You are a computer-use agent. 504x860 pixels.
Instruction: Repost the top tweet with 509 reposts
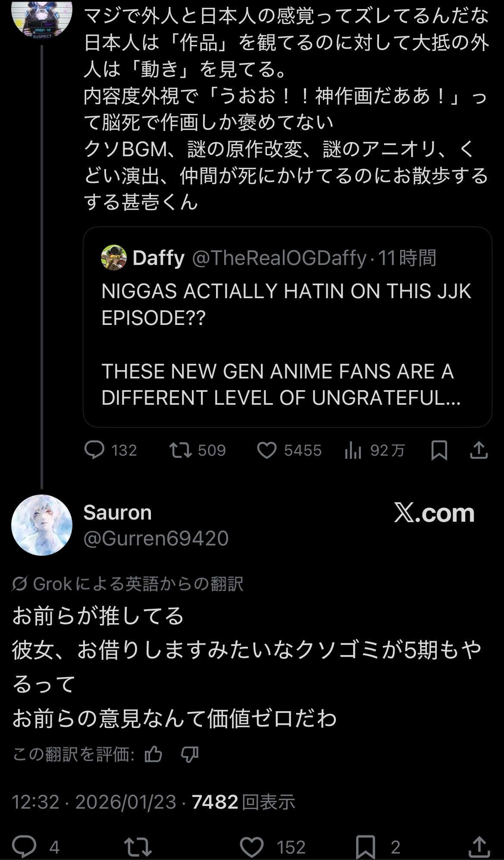(181, 450)
